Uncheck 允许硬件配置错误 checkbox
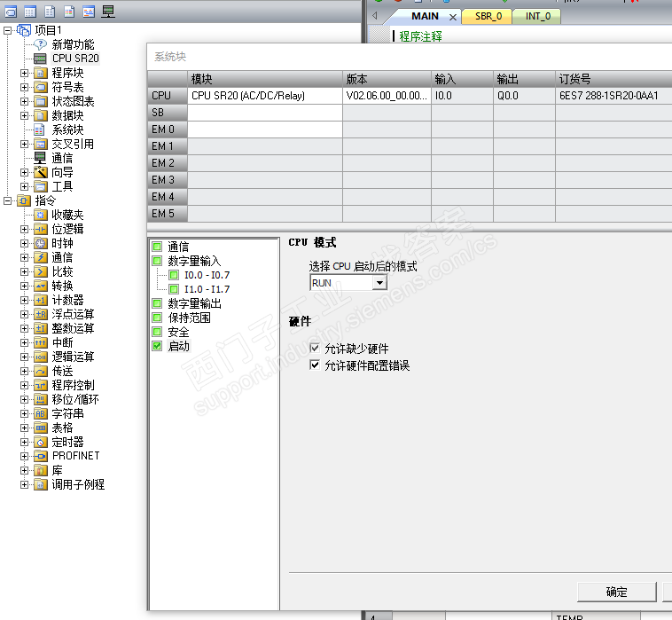 [x=315, y=365]
